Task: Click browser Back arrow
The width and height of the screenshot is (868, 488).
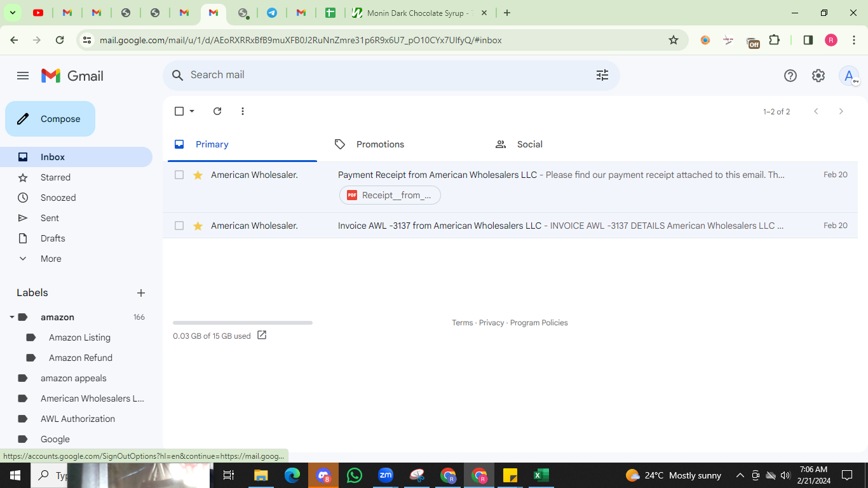Action: pos(14,40)
